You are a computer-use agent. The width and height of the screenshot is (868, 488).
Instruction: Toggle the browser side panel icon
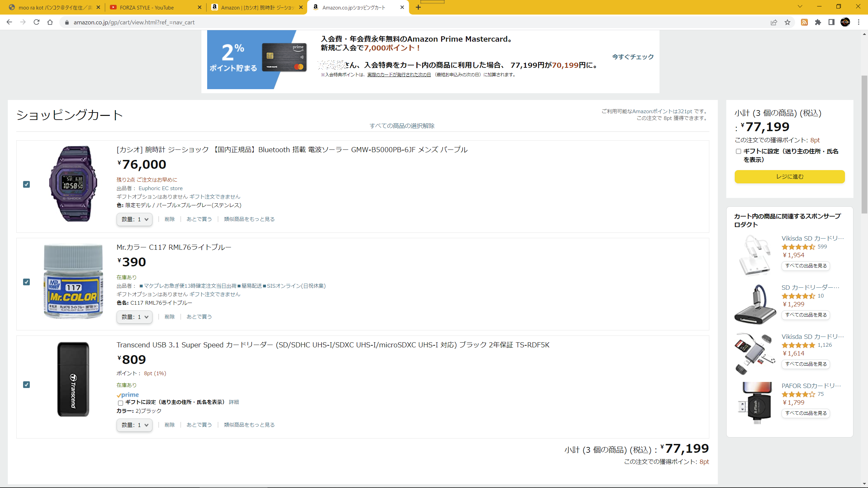pos(831,22)
